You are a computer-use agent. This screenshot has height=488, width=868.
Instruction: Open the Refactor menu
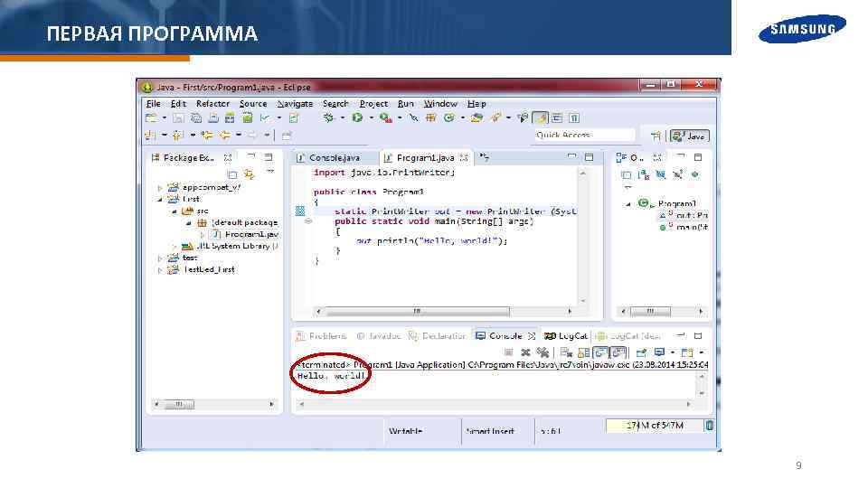pos(212,103)
